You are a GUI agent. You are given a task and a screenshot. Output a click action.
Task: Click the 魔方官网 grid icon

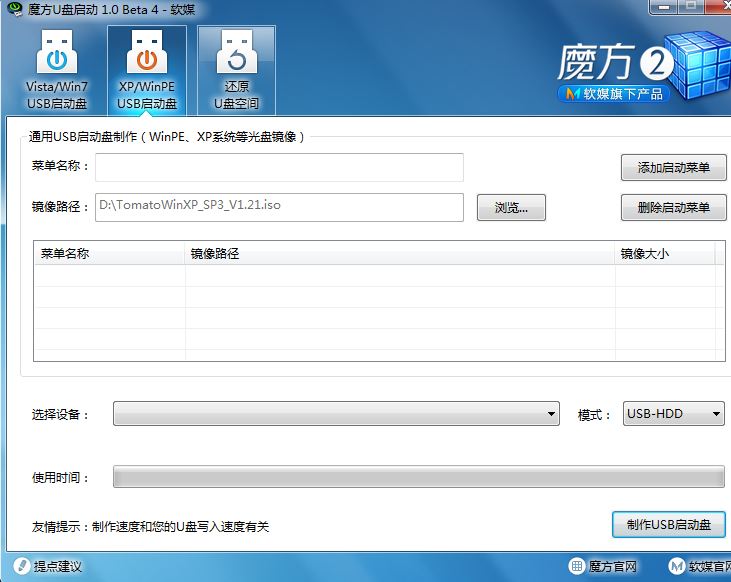(577, 567)
